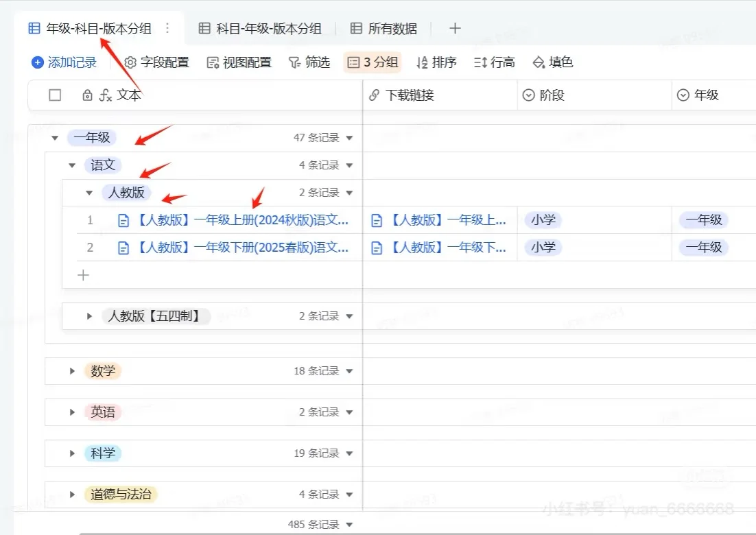The image size is (756, 535).
Task: Open record 【人教版】一年级下册(2025春版)语文
Action: click(243, 248)
